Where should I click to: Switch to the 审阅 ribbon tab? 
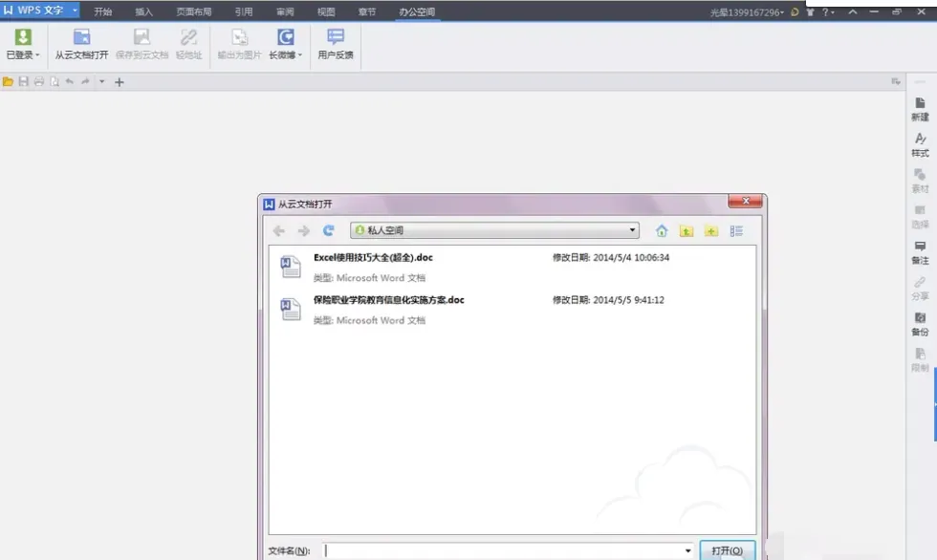coord(285,11)
